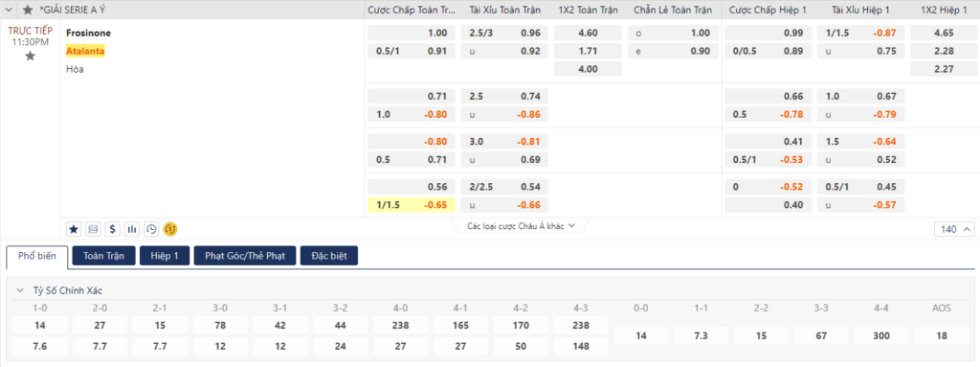Viewport: 980px width, 367px height.
Task: Collapse the Tỷ Số Chính Xác section
Action: pos(19,290)
